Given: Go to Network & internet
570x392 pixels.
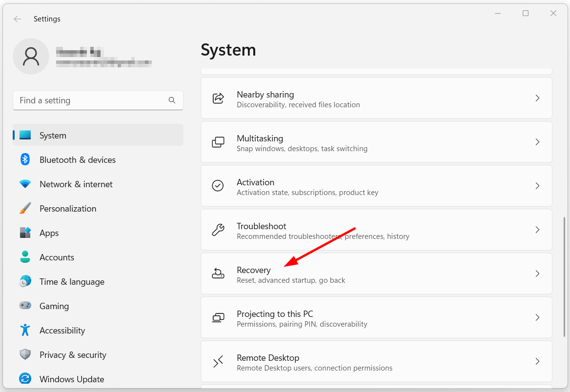Looking at the screenshot, I should click(x=98, y=184).
